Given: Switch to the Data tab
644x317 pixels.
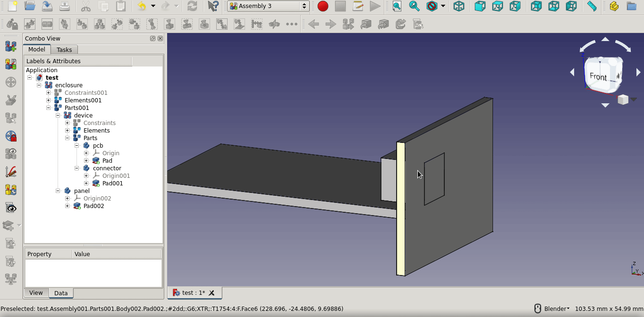Looking at the screenshot, I should 61,293.
